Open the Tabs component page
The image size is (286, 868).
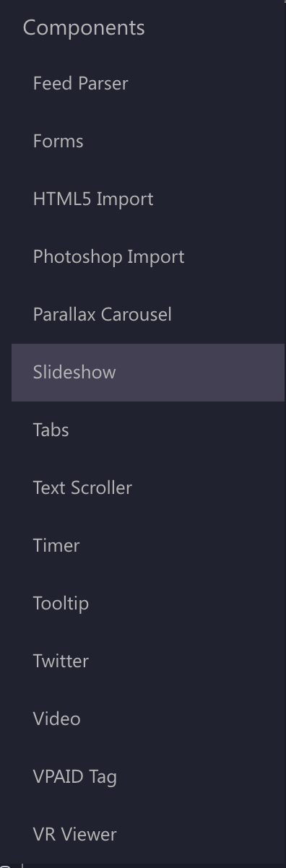(x=148, y=430)
